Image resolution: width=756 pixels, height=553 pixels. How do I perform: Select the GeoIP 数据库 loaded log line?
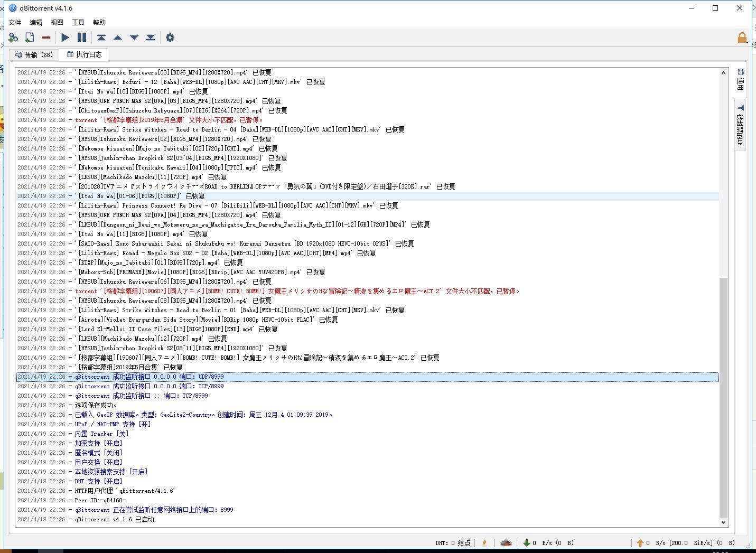point(367,415)
